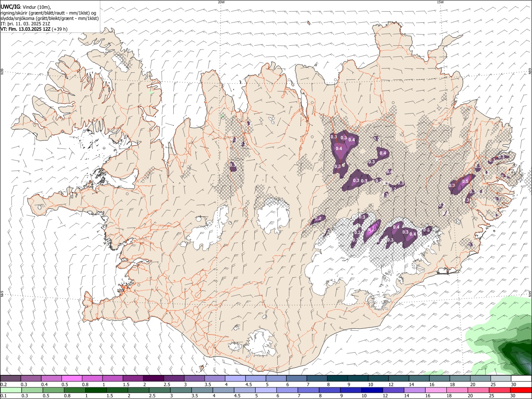Select the bright red 30 swatch, lower legend row
The height and width of the screenshot is (399, 532).
521,390
